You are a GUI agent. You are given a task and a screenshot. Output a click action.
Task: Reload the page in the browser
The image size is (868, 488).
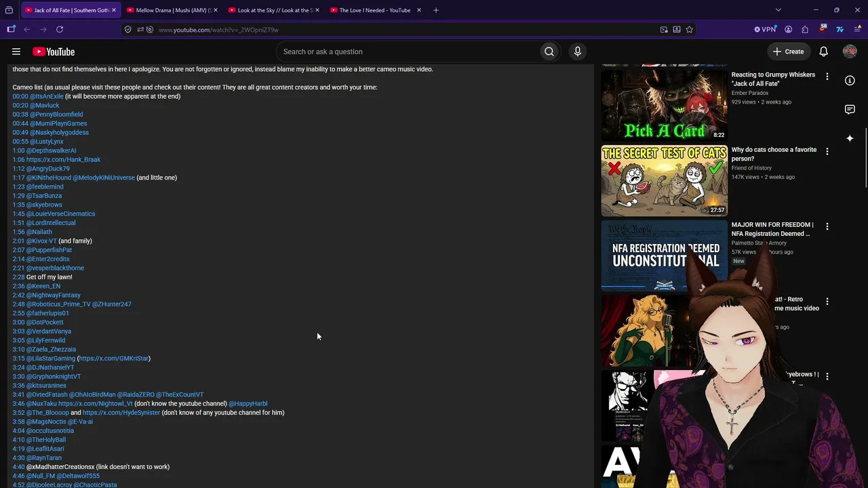[60, 29]
